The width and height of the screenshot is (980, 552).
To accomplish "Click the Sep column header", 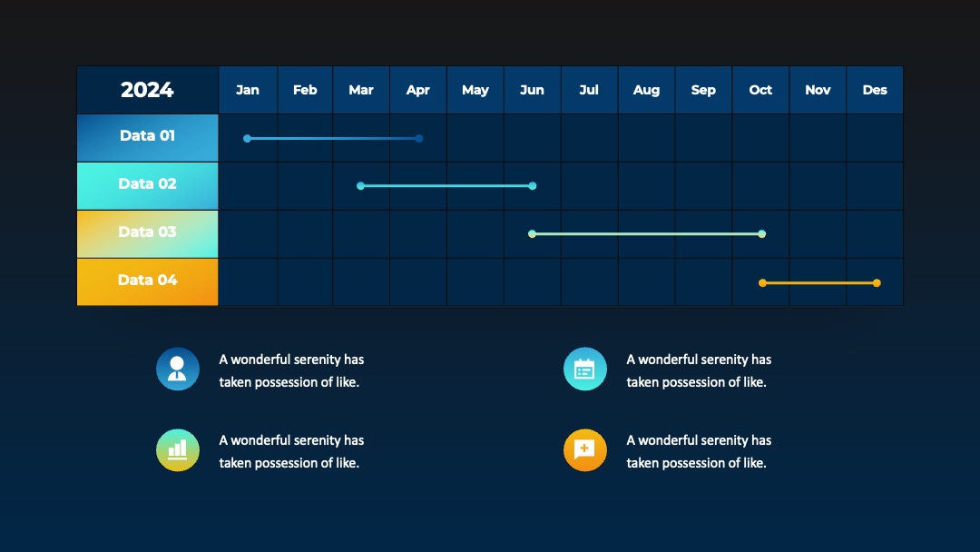I will 703,89.
